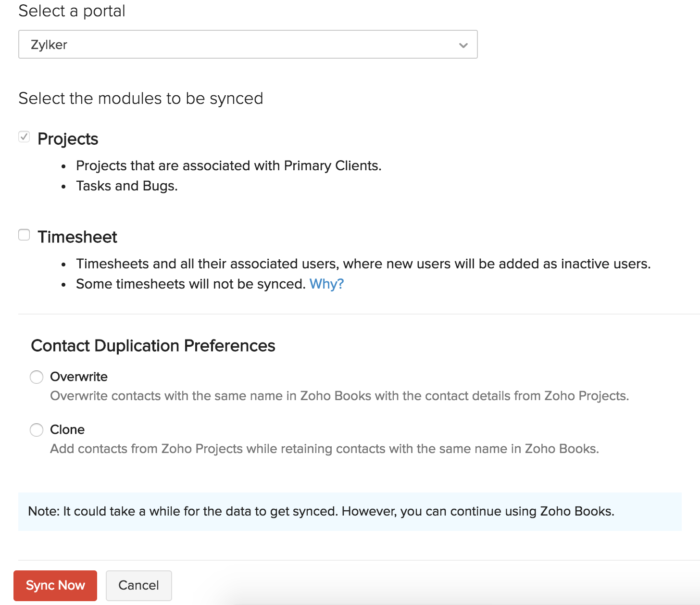Screen dimensions: 700x605
Task: Click the 'Timesheet' module label
Action: coord(77,237)
